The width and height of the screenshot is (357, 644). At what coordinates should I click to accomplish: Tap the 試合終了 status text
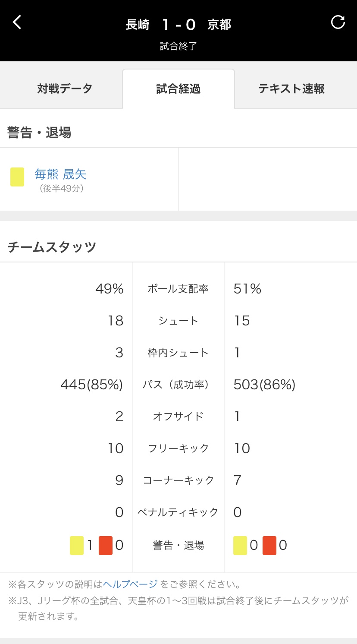[178, 46]
